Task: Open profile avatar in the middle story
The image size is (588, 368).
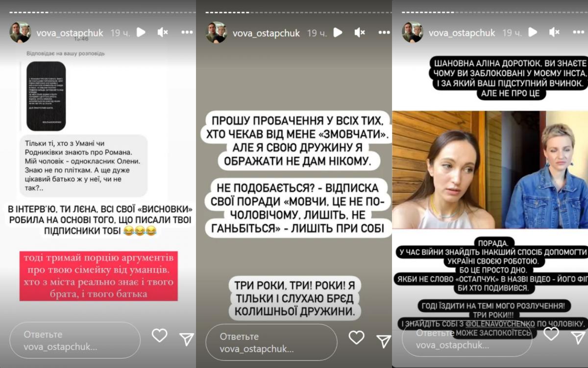Action: [216, 32]
